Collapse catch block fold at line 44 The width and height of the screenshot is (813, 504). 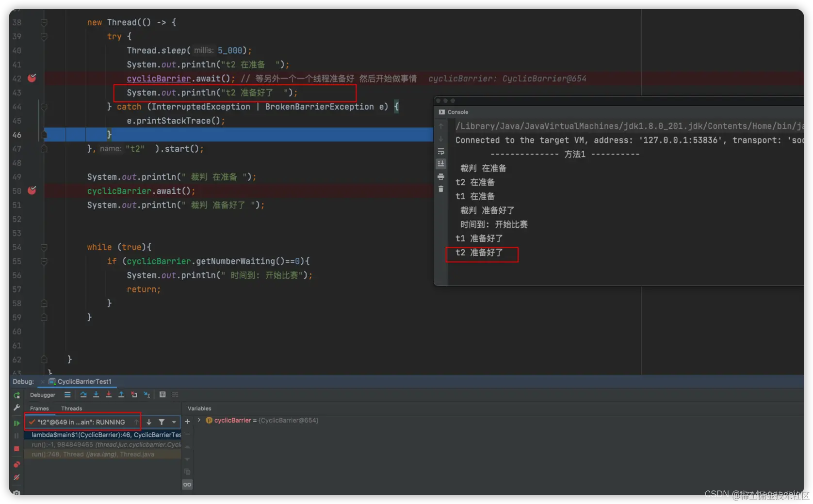[x=44, y=107]
